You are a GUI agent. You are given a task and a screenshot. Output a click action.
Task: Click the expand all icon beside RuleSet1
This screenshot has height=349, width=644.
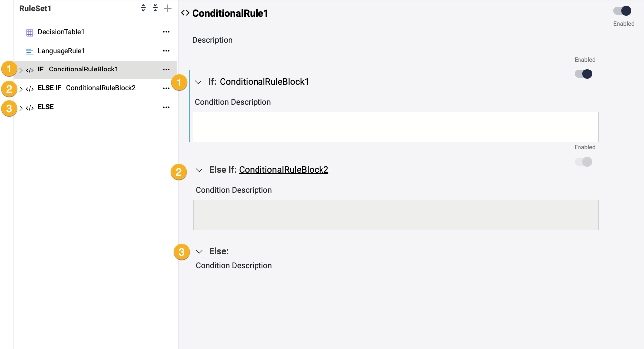point(143,8)
